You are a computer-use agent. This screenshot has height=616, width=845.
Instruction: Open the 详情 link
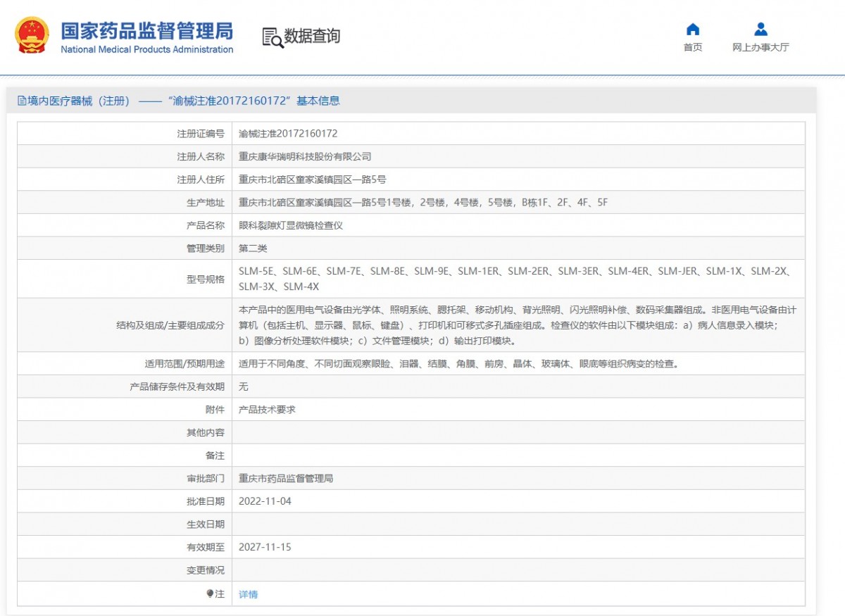pyautogui.click(x=248, y=594)
